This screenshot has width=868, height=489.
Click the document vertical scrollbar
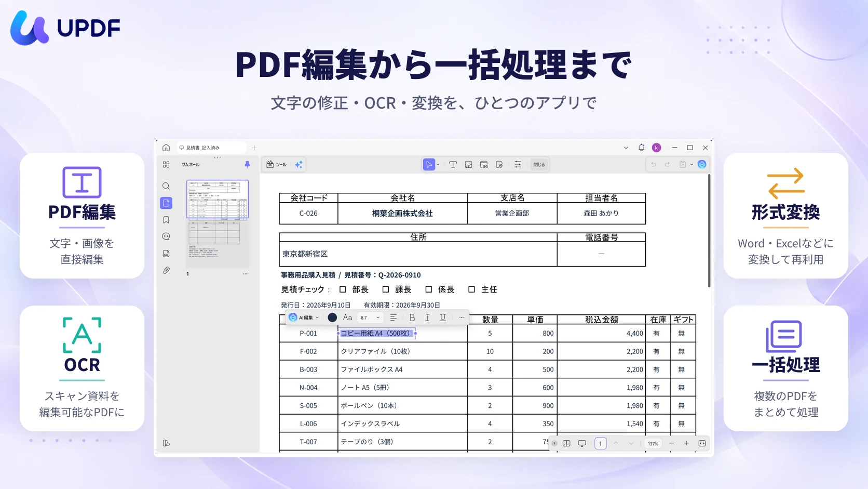tap(709, 231)
